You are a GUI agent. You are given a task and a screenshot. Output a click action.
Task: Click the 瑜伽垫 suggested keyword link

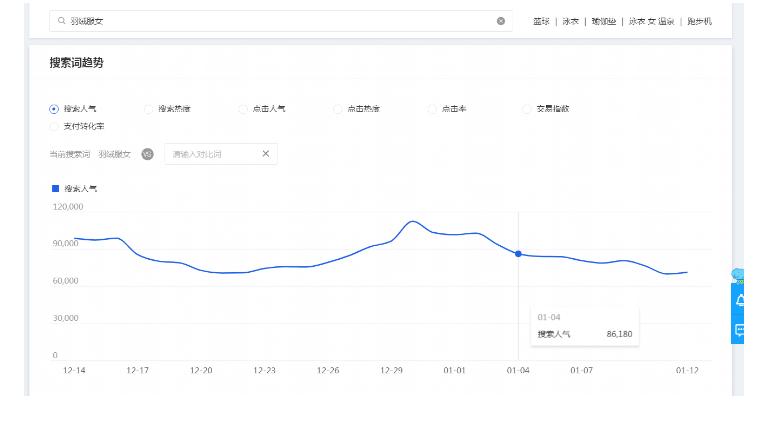point(603,21)
